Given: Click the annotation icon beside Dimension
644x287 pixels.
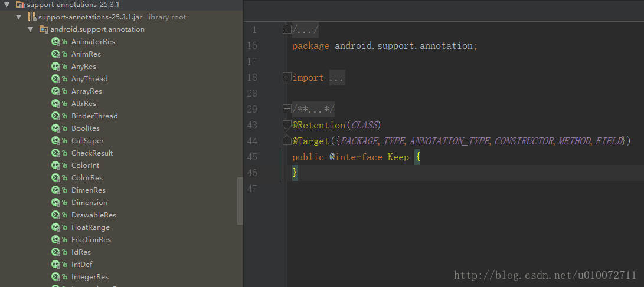Looking at the screenshot, I should (55, 203).
